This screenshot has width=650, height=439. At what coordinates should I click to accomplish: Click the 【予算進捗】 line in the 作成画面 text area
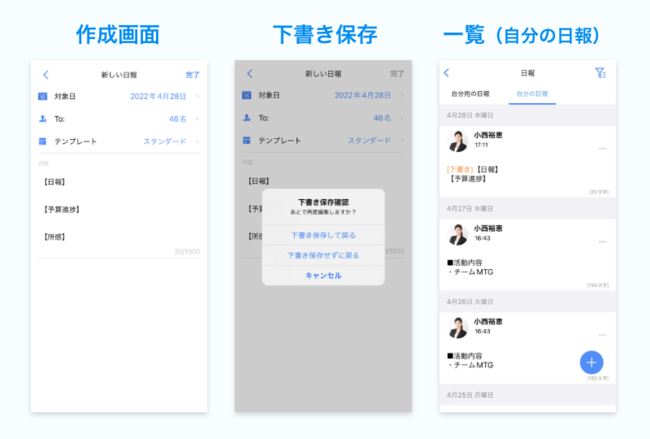pyautogui.click(x=62, y=209)
